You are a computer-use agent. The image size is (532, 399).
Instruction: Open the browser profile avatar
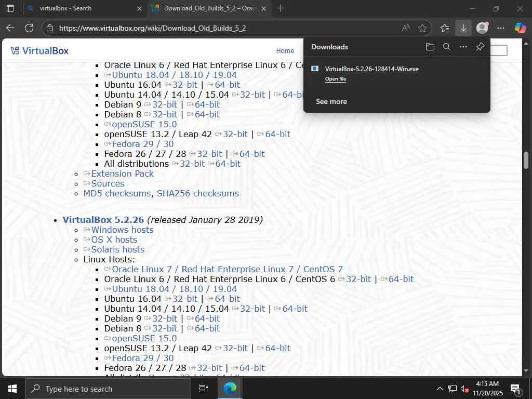(x=482, y=28)
